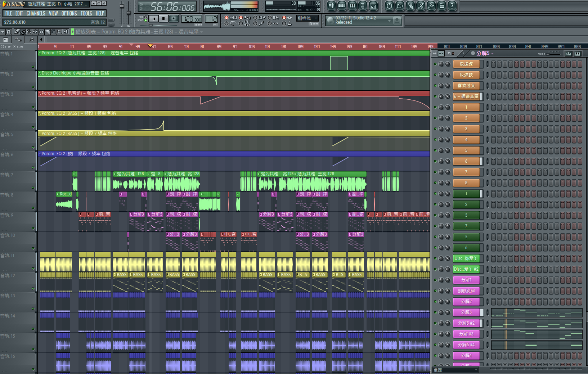Image resolution: width=588 pixels, height=374 pixels.
Task: Open the CHANNELS menu
Action: pos(36,13)
